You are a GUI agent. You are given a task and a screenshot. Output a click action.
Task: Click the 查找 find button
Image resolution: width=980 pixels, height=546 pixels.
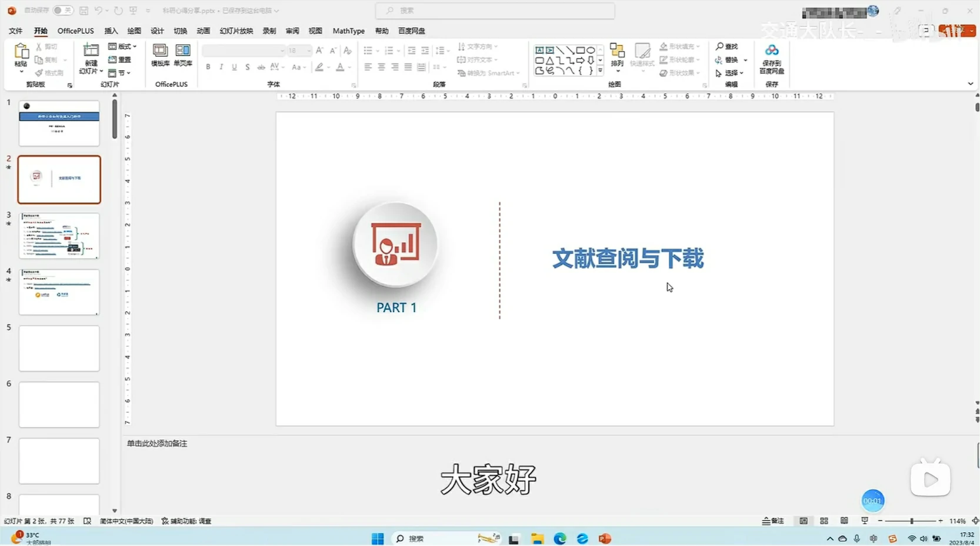click(727, 46)
